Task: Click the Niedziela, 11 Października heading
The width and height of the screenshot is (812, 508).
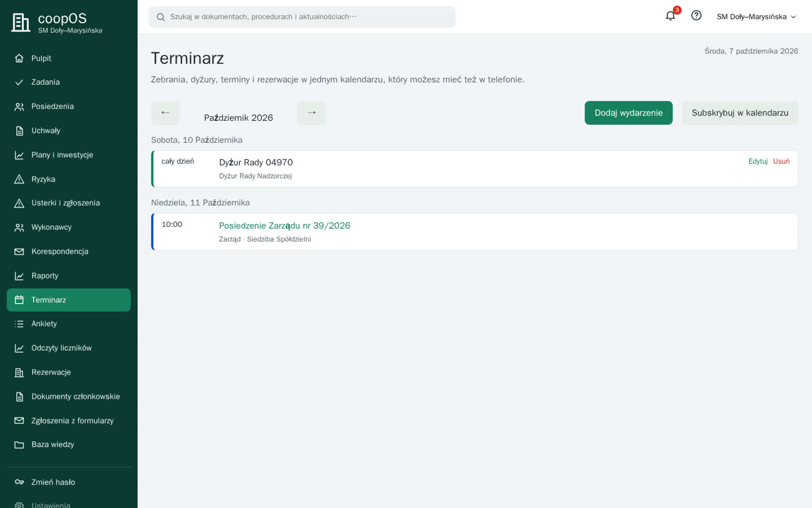Action: pyautogui.click(x=200, y=203)
